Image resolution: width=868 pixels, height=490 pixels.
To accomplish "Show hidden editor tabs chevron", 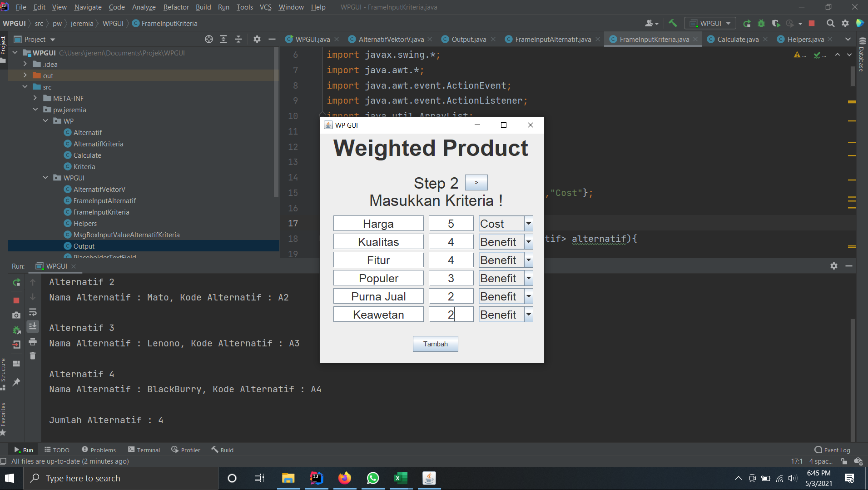I will pyautogui.click(x=848, y=39).
